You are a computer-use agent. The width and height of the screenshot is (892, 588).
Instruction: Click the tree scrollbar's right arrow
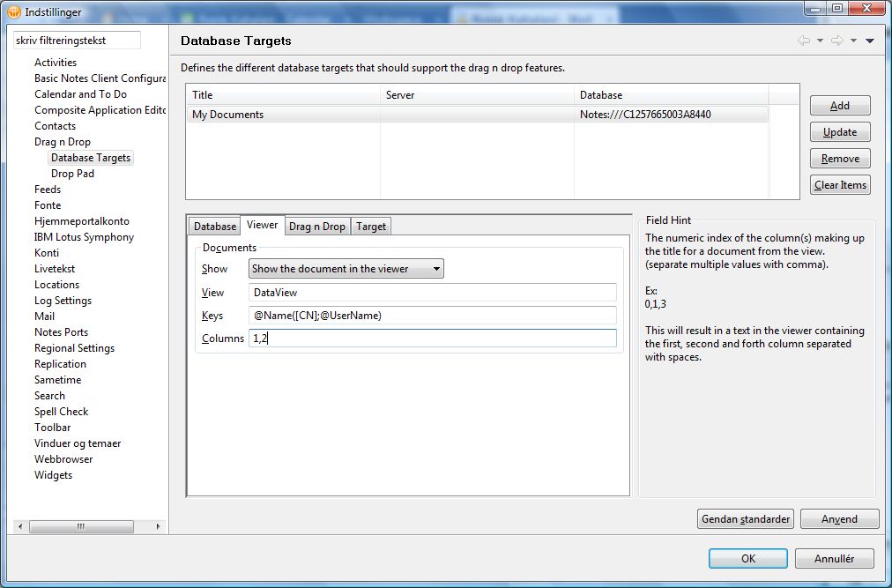[158, 526]
